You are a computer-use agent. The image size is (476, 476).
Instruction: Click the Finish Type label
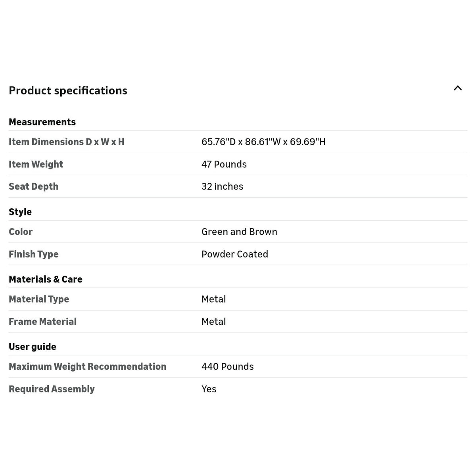click(34, 254)
